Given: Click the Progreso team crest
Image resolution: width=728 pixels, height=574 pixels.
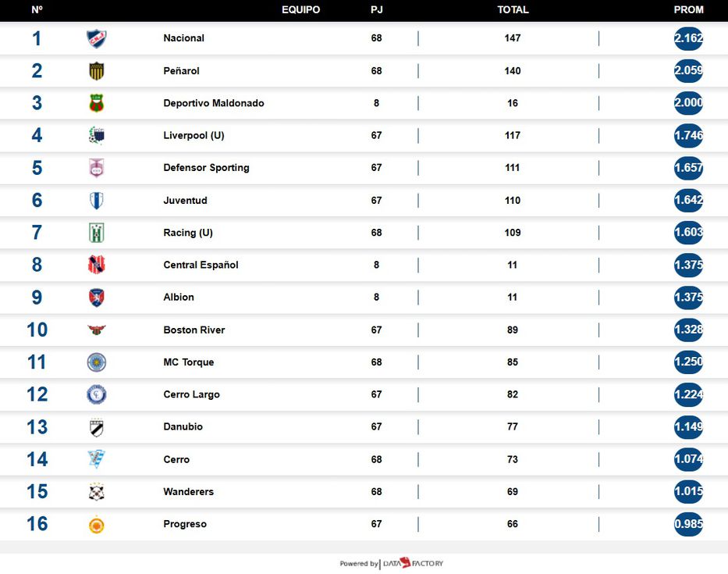Looking at the screenshot, I should coord(96,525).
